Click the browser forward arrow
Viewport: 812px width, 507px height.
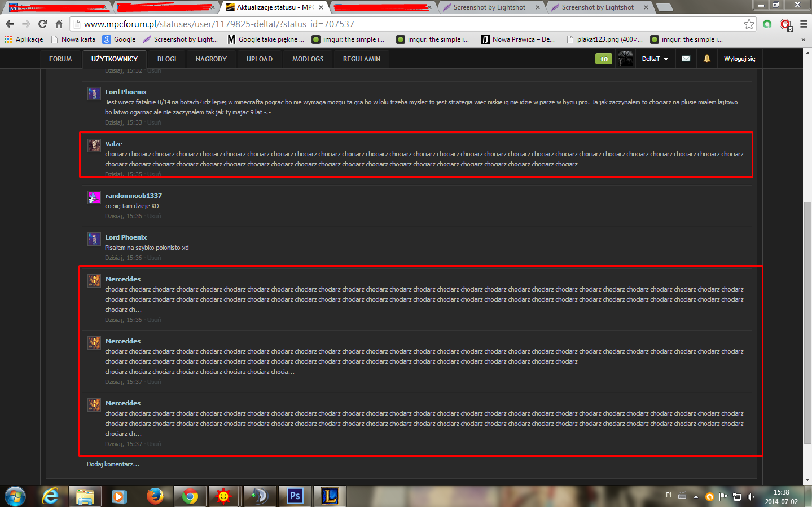click(x=26, y=24)
